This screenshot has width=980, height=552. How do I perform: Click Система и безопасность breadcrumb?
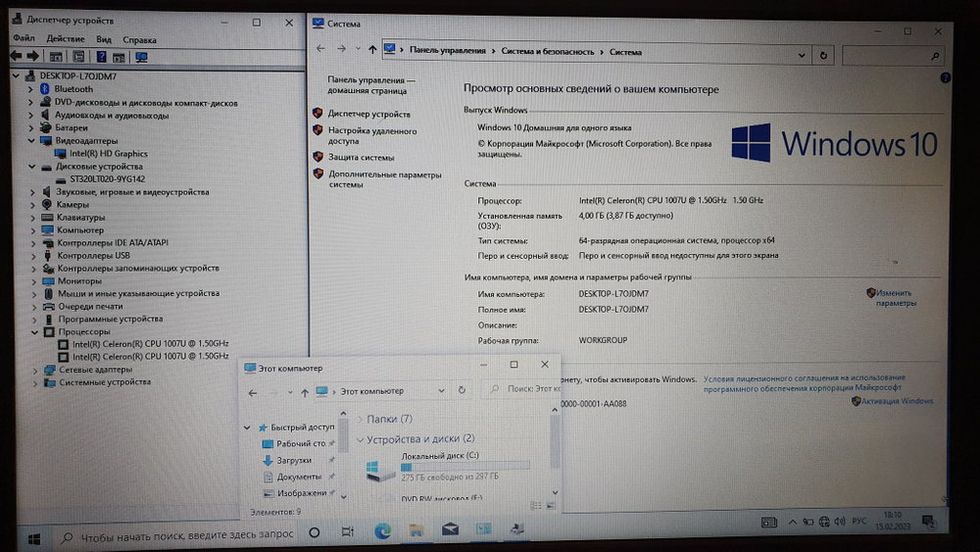coord(548,52)
